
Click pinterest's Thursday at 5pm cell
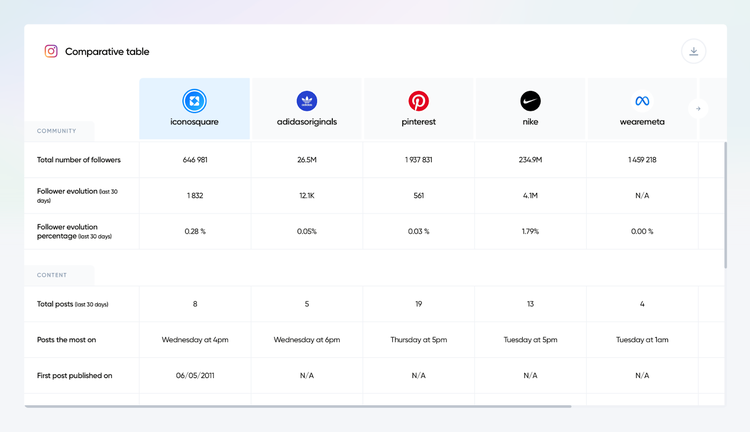(x=419, y=340)
